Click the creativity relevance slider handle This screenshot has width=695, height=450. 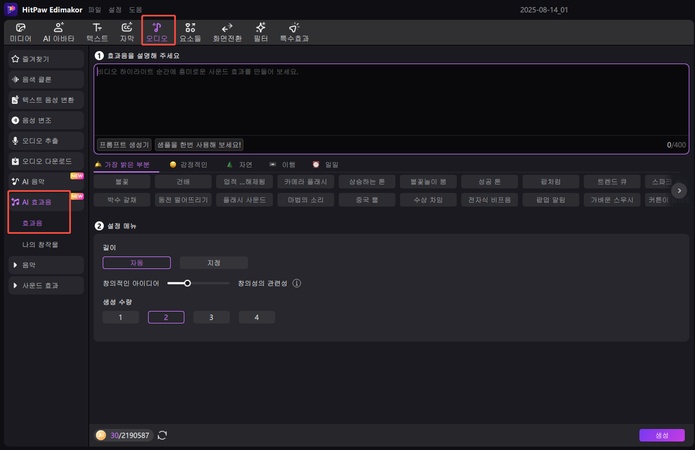187,283
